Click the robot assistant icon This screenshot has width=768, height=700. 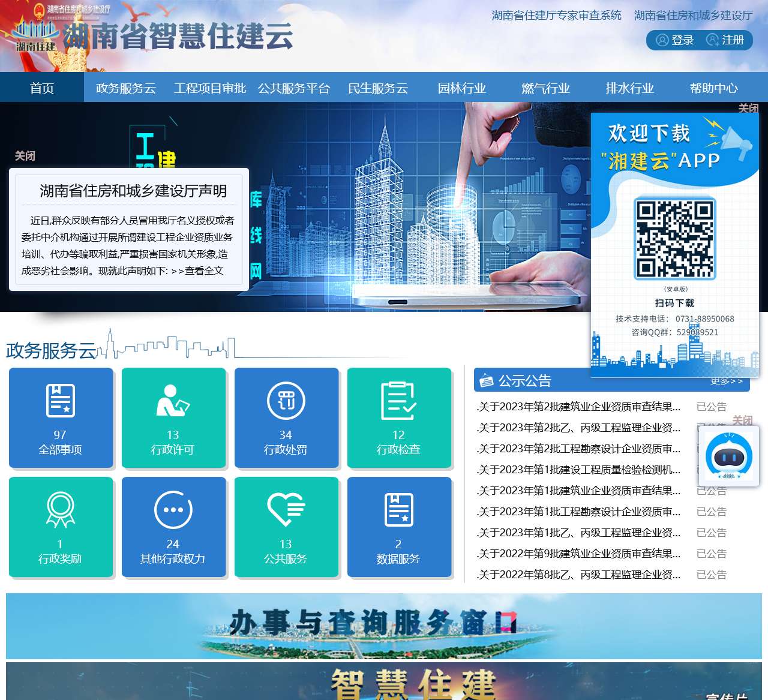[729, 456]
